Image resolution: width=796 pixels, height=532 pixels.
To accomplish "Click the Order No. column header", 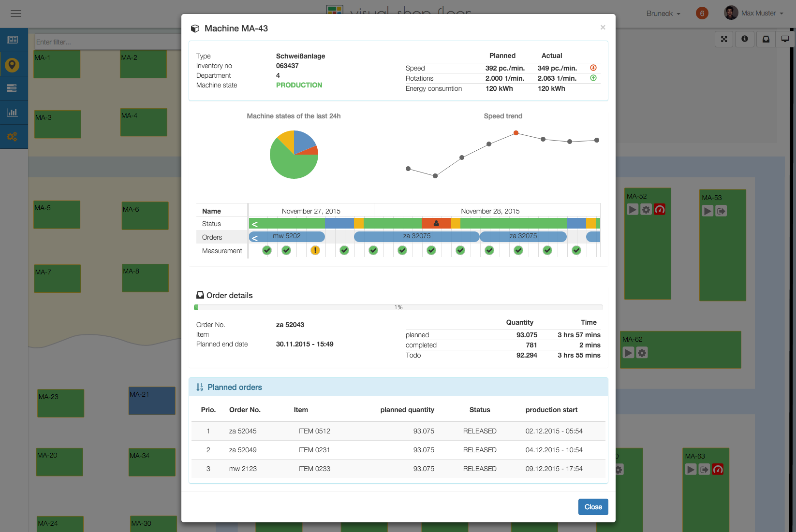I will click(245, 410).
